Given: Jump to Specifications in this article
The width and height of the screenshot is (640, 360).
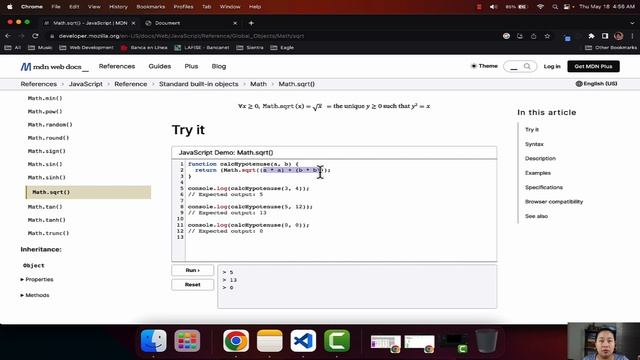Looking at the screenshot, I should 544,187.
